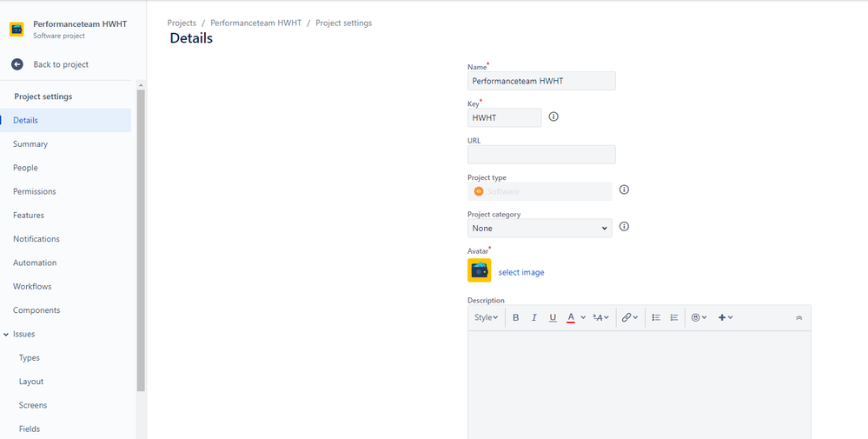Click the Back to project arrow icon
Screen dimensions: 868x439
17,64
